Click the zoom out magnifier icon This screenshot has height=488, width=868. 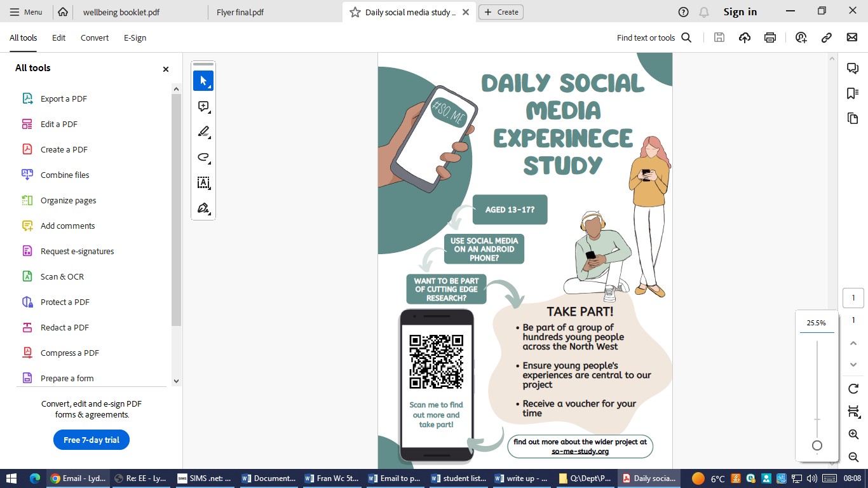coord(853,457)
